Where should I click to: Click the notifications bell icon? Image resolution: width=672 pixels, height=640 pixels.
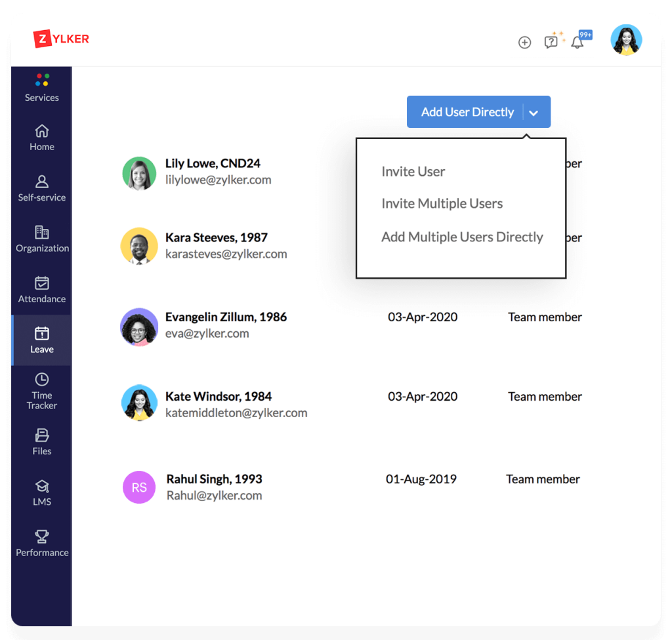577,43
